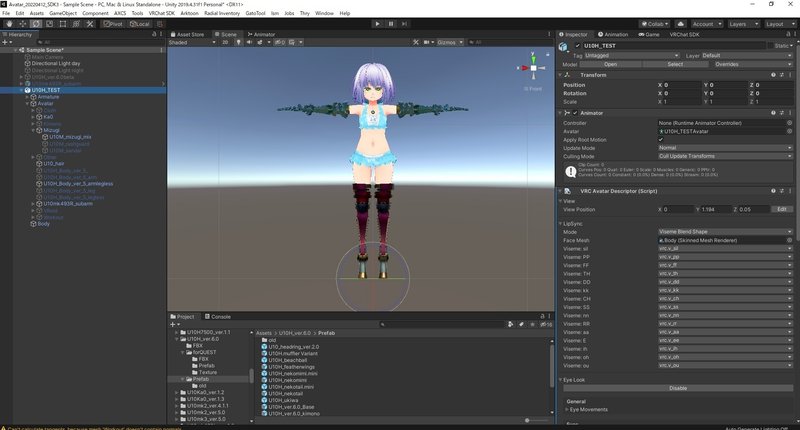
Task: Search by type icon in the Project panel
Action: (510, 324)
